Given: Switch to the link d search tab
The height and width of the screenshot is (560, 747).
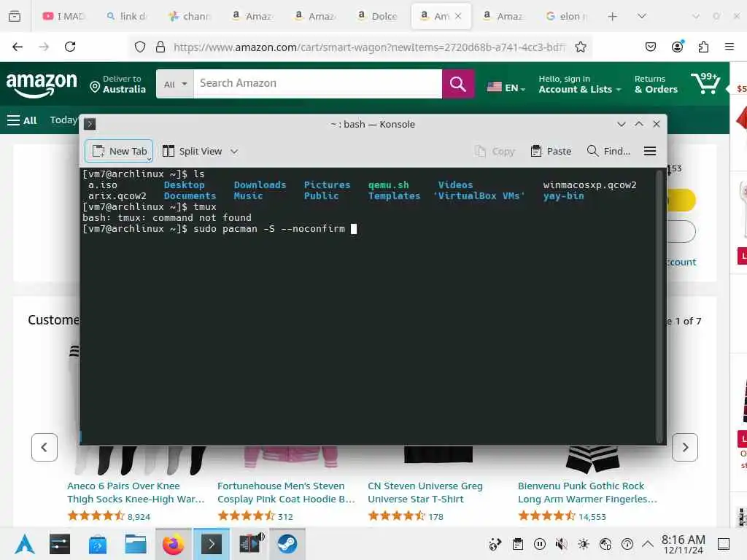Looking at the screenshot, I should coord(127,16).
